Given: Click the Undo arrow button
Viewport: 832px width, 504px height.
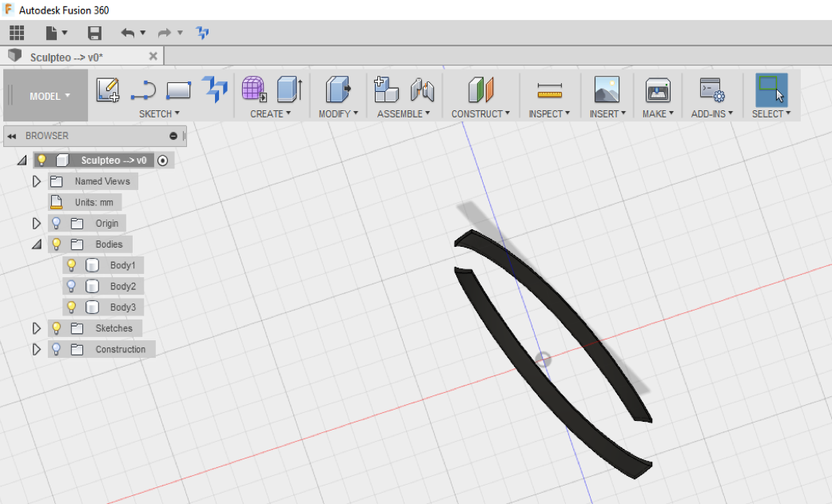Looking at the screenshot, I should pos(127,33).
